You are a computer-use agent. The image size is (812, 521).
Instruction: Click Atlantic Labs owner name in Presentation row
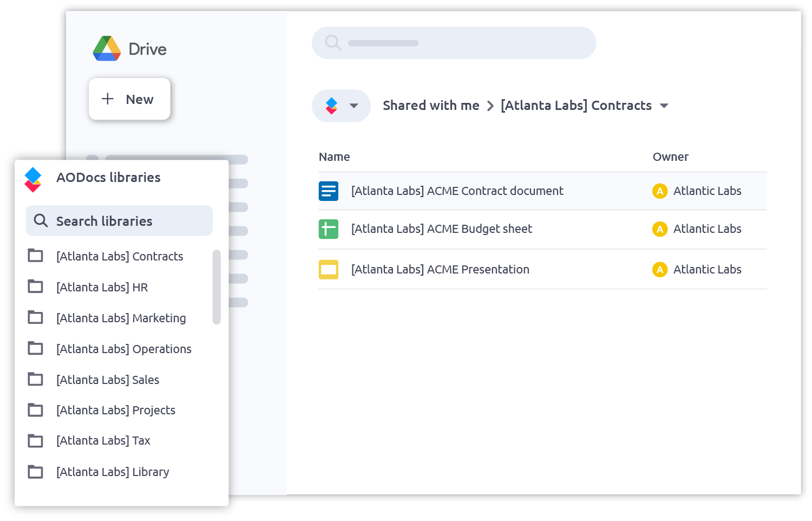[707, 269]
